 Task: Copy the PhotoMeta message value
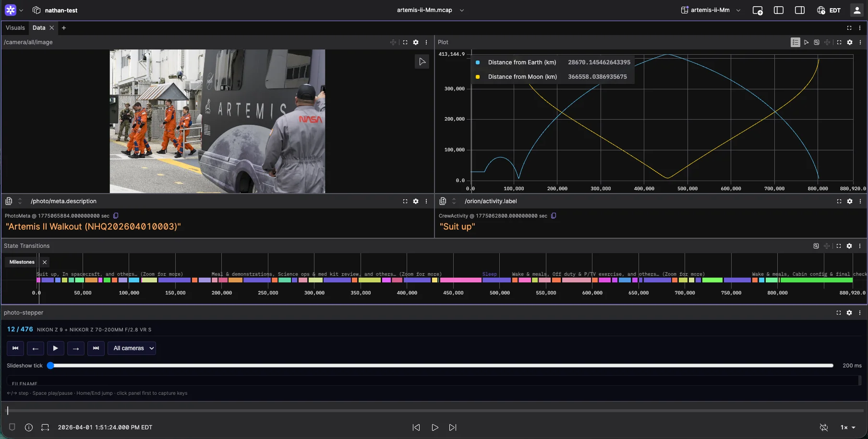pos(116,216)
